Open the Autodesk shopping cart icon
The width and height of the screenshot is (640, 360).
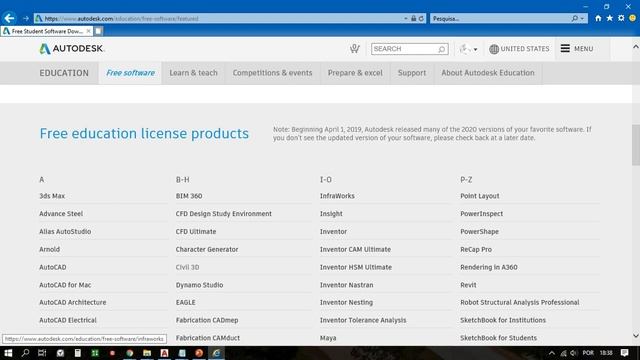click(354, 49)
